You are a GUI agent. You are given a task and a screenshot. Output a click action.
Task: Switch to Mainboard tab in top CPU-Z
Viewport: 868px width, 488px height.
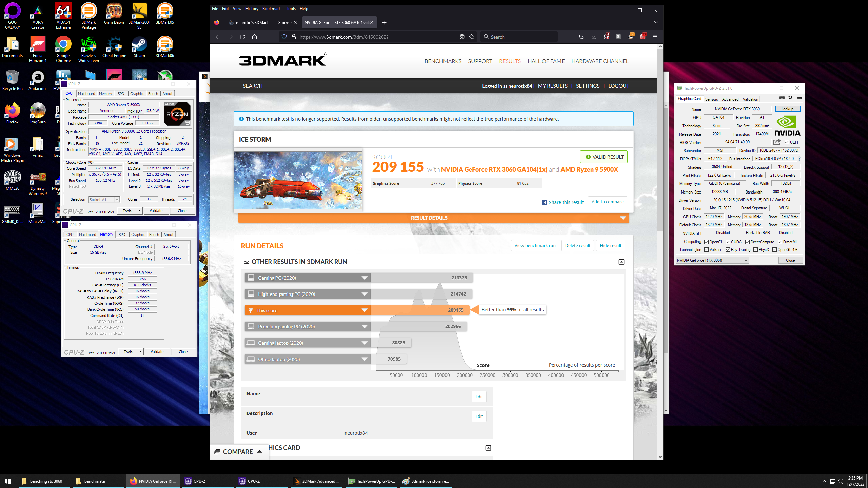[86, 94]
